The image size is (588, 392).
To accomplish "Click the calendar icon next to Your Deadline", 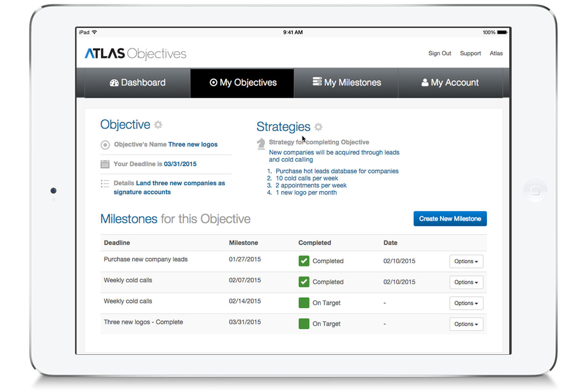I will tap(105, 164).
